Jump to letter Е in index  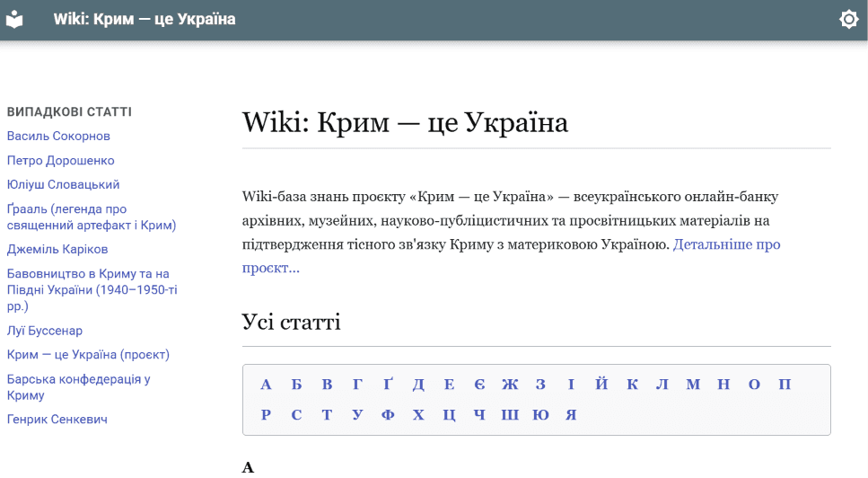[449, 384]
